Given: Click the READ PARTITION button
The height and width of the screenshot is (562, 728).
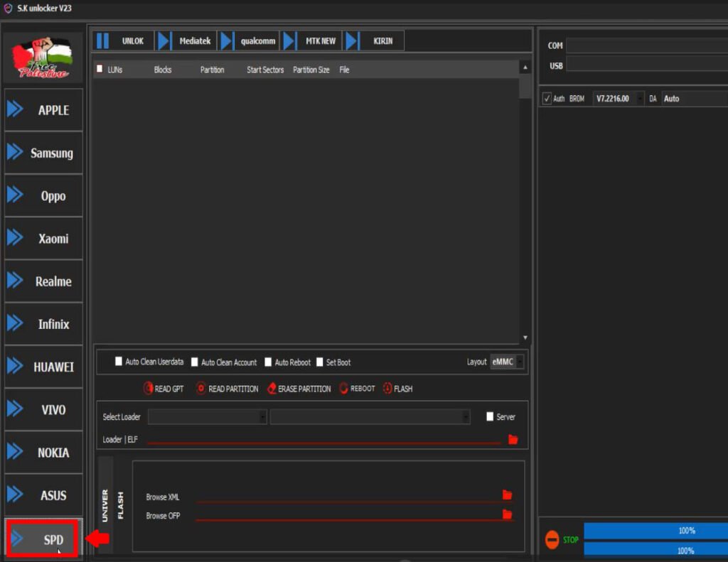Looking at the screenshot, I should point(227,389).
